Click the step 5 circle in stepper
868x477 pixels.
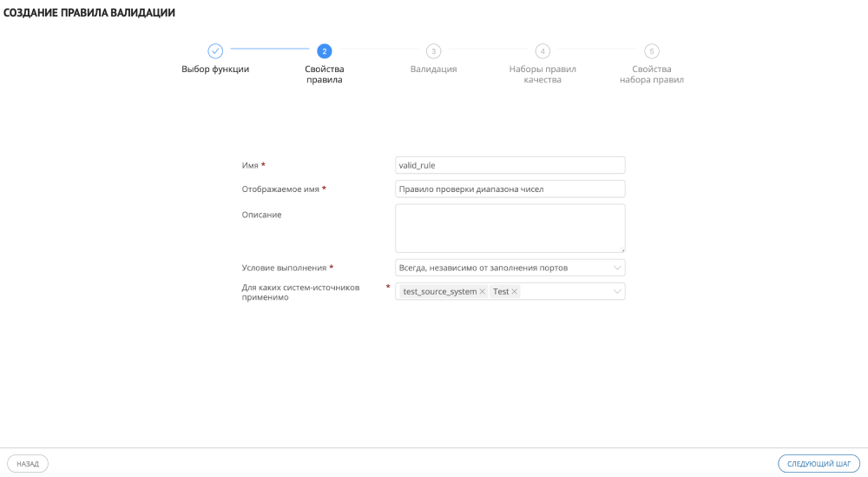pyautogui.click(x=652, y=51)
